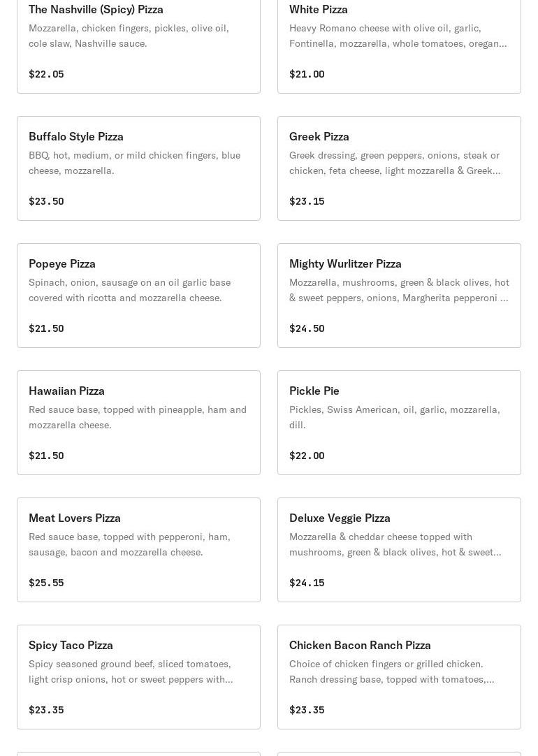The width and height of the screenshot is (538, 756).
Task: Open The Nashville (Spicy) Pizza item
Action: point(96,10)
